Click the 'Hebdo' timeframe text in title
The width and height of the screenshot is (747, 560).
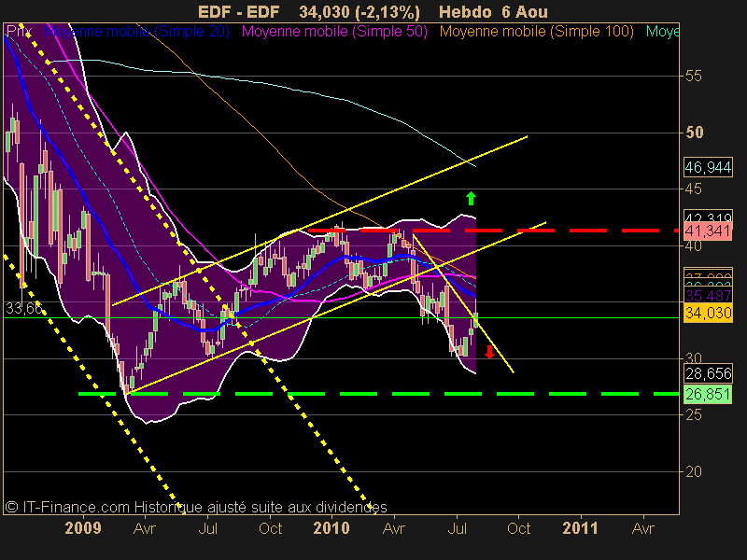click(x=465, y=12)
